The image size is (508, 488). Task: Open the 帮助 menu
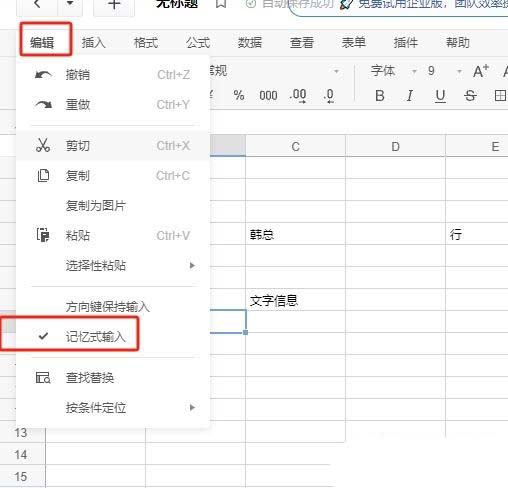tap(458, 43)
